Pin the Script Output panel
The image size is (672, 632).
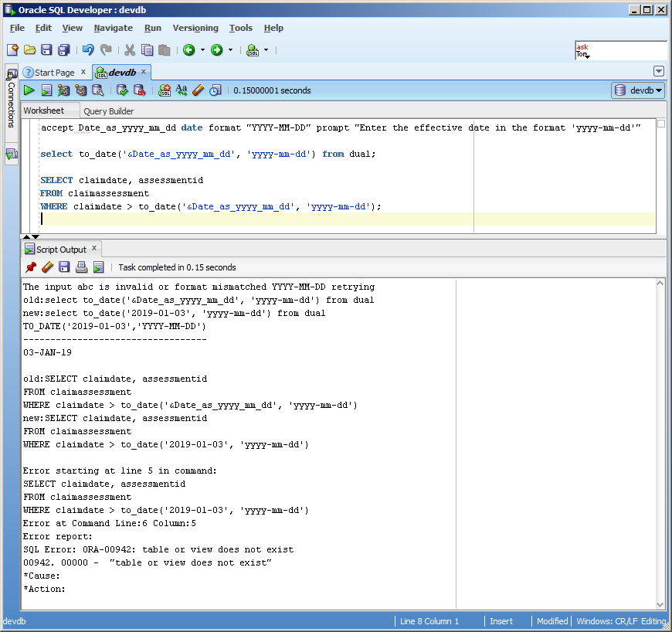[30, 267]
